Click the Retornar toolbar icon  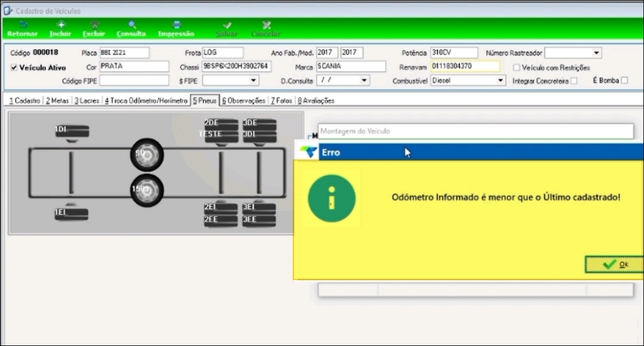(x=22, y=25)
